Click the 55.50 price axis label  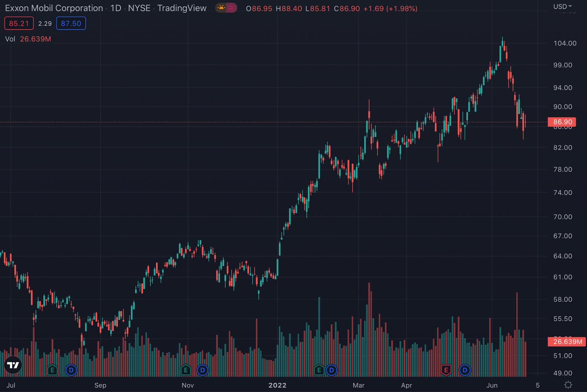point(563,319)
